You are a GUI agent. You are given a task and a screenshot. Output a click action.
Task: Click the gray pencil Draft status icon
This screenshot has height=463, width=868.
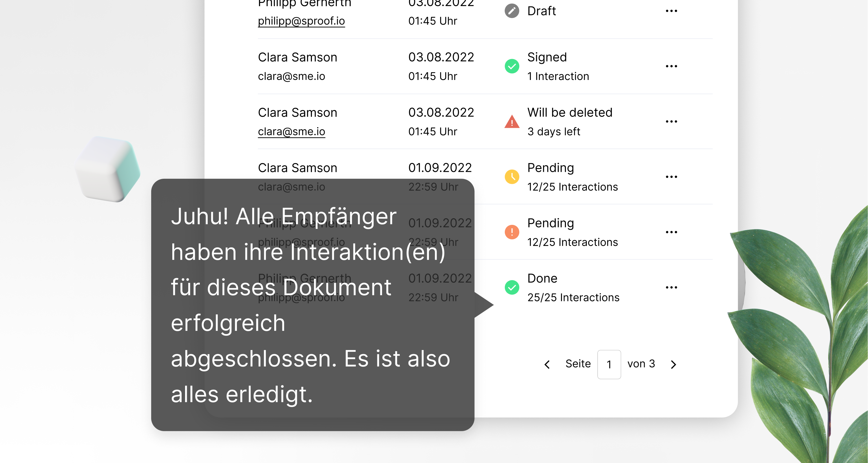[511, 11]
